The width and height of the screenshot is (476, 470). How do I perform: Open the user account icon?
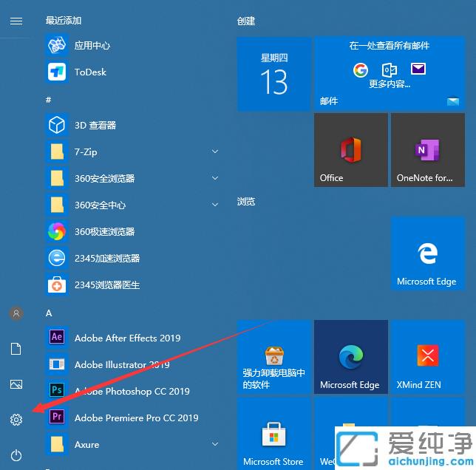pyautogui.click(x=16, y=313)
